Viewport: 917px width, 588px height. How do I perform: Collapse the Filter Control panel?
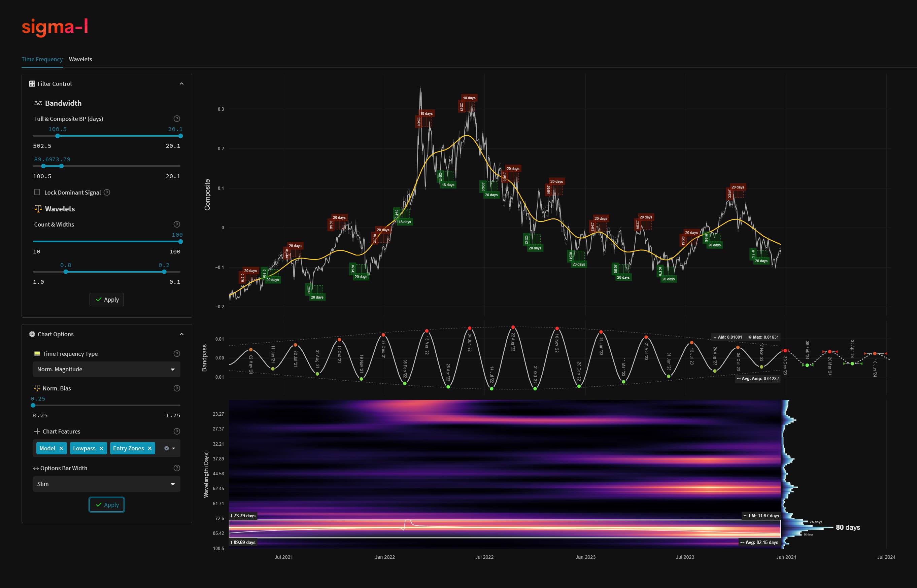(182, 83)
